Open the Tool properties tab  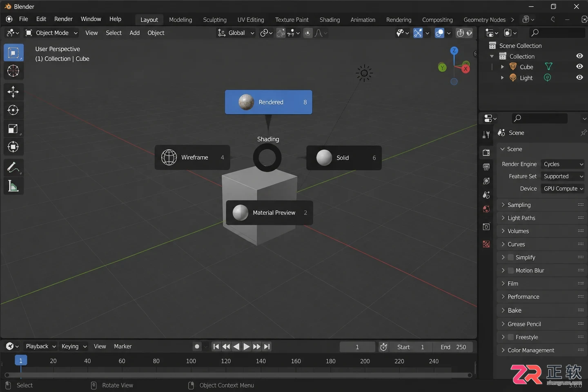pyautogui.click(x=486, y=135)
